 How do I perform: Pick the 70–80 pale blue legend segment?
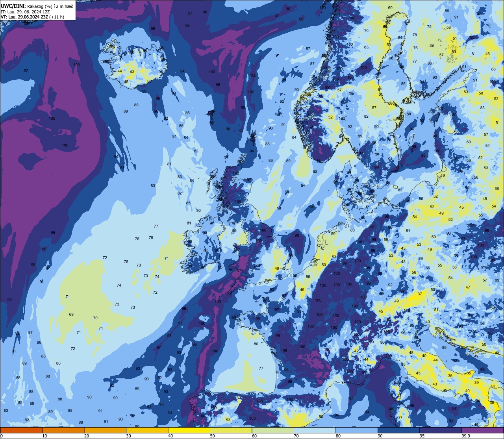click(315, 430)
